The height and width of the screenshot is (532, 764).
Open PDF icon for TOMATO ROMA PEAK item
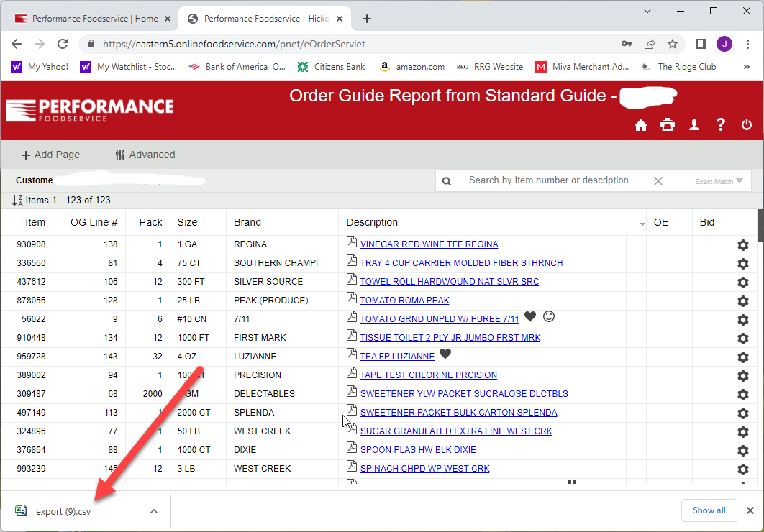pos(352,298)
